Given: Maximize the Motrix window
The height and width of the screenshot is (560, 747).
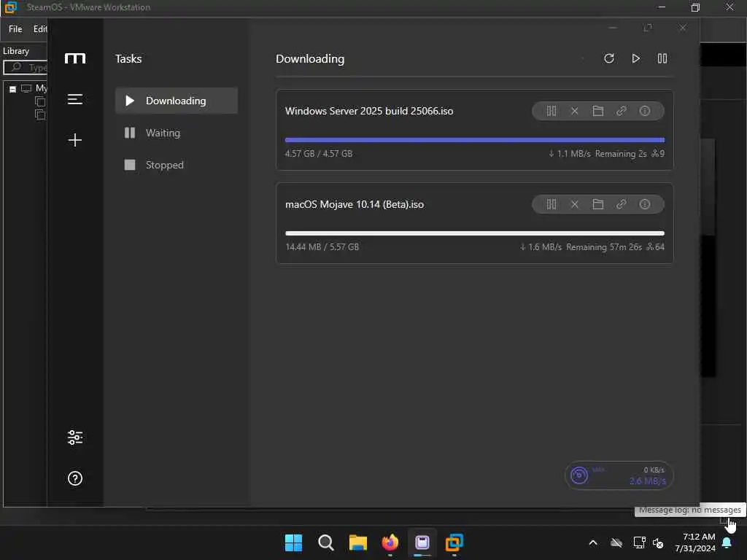Looking at the screenshot, I should click(648, 28).
